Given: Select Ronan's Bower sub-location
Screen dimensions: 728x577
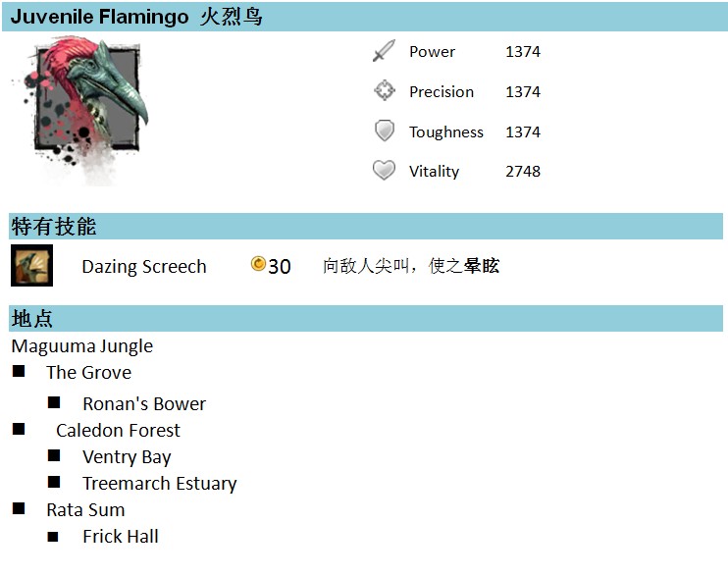Looking at the screenshot, I should [144, 404].
